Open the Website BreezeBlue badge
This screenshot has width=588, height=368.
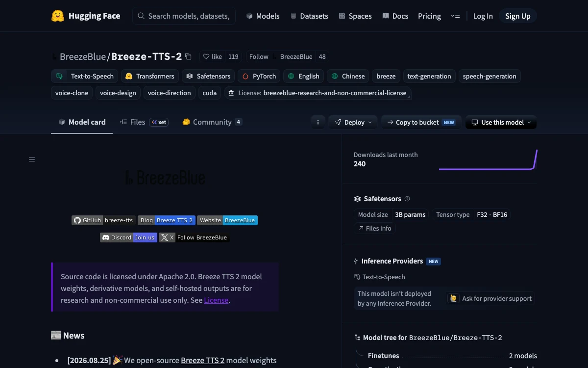point(227,220)
